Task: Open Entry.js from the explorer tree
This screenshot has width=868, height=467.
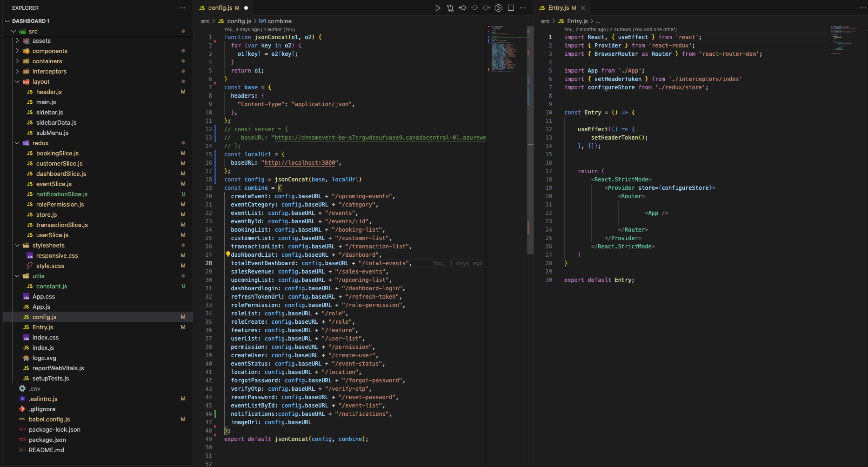Action: pyautogui.click(x=43, y=327)
